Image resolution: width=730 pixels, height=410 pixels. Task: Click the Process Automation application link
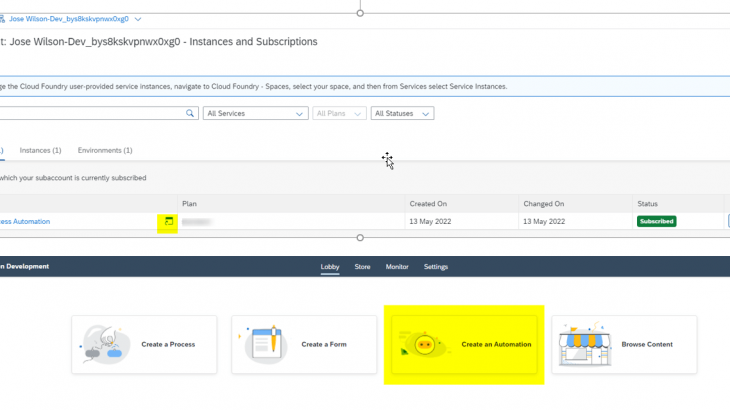pyautogui.click(x=25, y=221)
